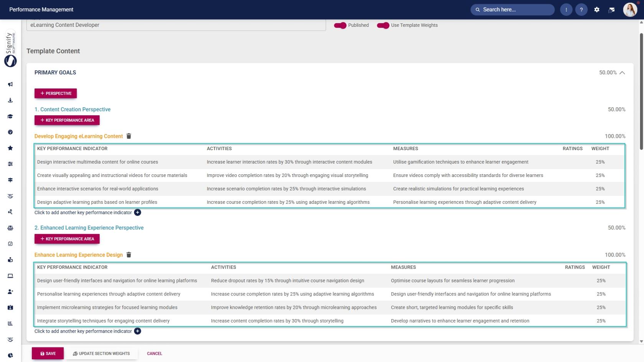Click the graduation cap sidebar icon
The image size is (644, 362).
[10, 116]
